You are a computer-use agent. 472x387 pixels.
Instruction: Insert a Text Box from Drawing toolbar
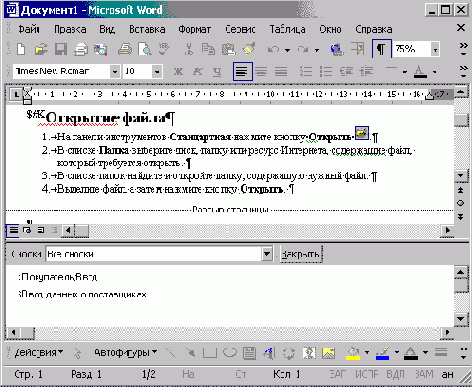[249, 353]
